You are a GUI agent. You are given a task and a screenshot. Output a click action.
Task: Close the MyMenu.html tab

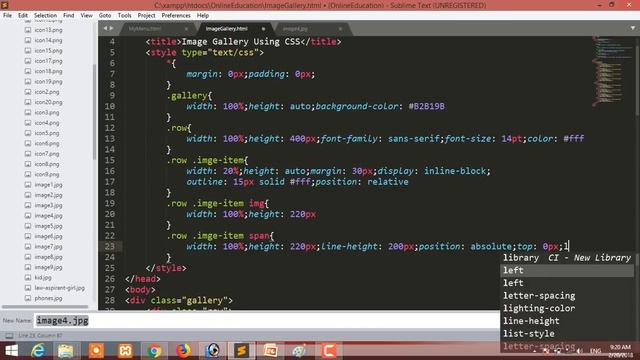pyautogui.click(x=186, y=29)
